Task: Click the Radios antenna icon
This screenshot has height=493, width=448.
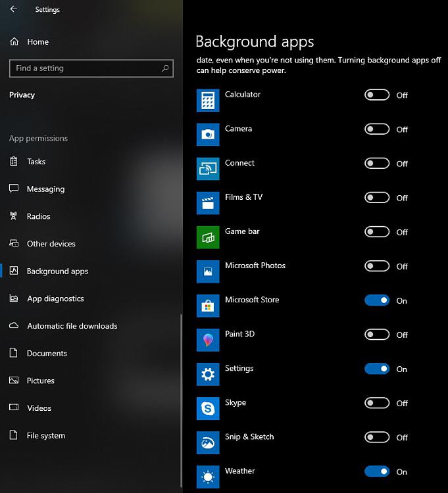Action: coord(13,216)
